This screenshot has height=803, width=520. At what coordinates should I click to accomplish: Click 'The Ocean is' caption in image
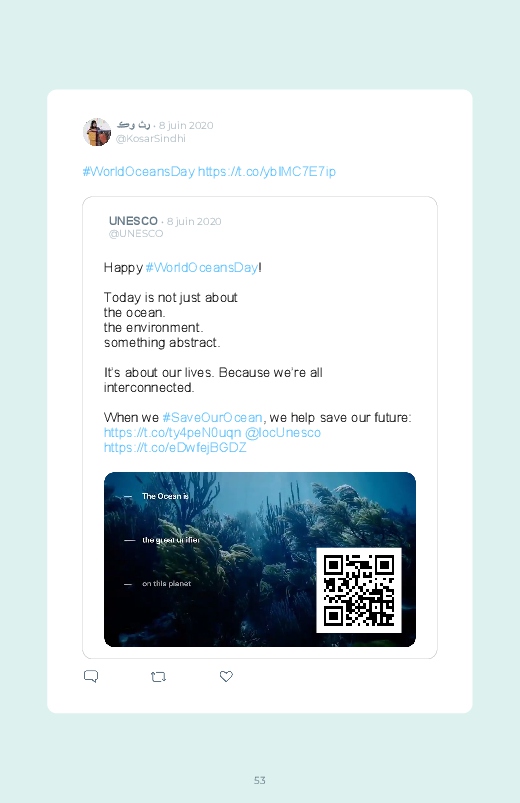pyautogui.click(x=165, y=496)
